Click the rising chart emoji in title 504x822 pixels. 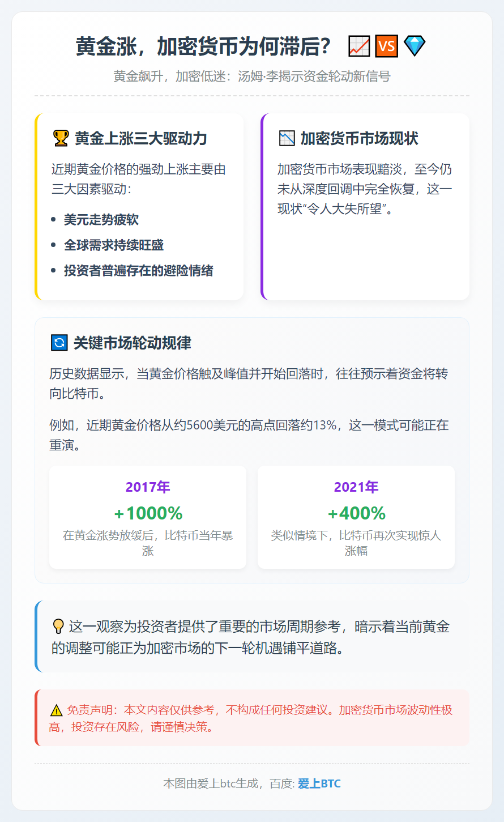359,46
